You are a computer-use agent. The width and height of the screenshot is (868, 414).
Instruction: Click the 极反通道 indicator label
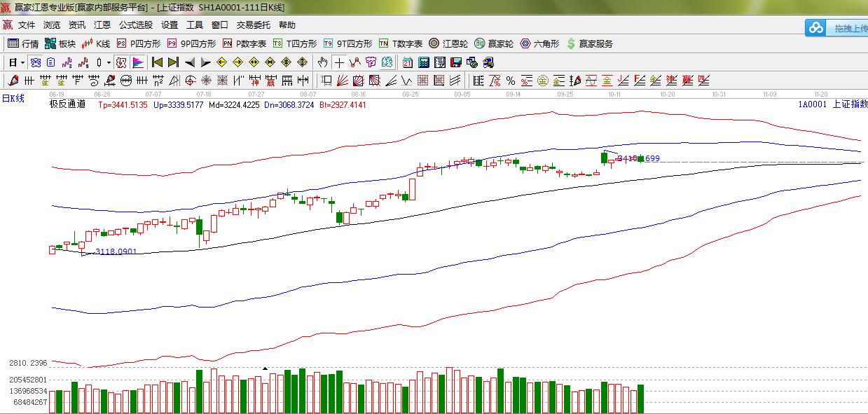[x=67, y=104]
